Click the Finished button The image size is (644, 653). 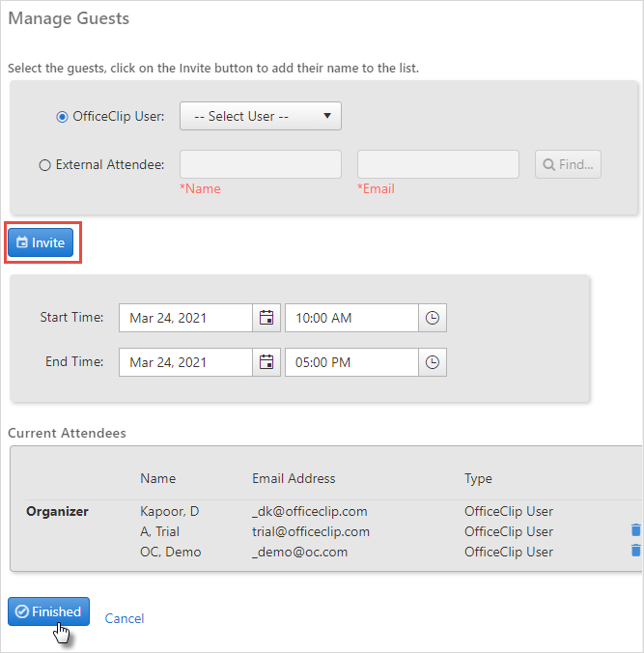coord(48,611)
